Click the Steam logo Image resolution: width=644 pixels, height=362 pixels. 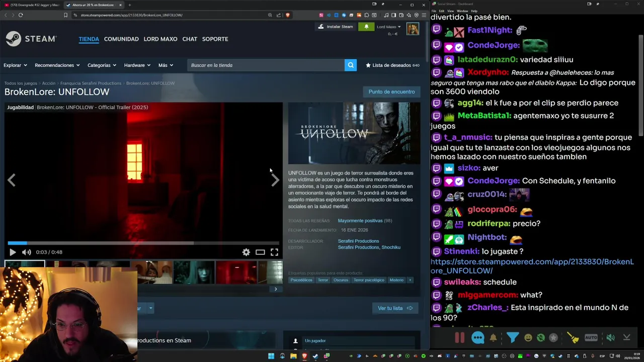tap(31, 39)
